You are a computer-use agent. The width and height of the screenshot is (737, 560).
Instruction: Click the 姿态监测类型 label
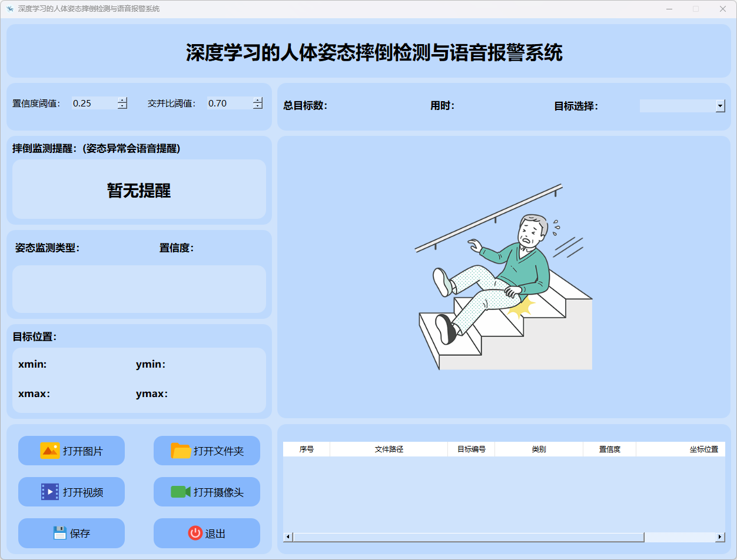click(47, 248)
